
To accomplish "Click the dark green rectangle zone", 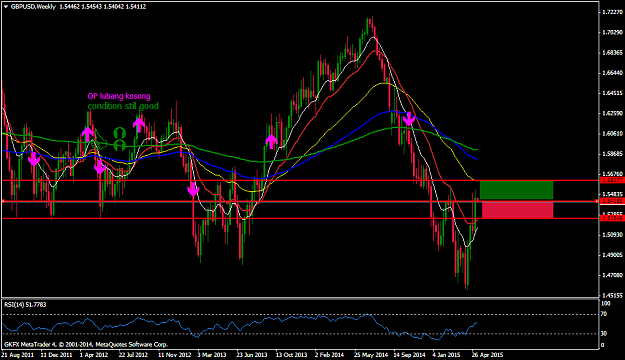I will [516, 190].
